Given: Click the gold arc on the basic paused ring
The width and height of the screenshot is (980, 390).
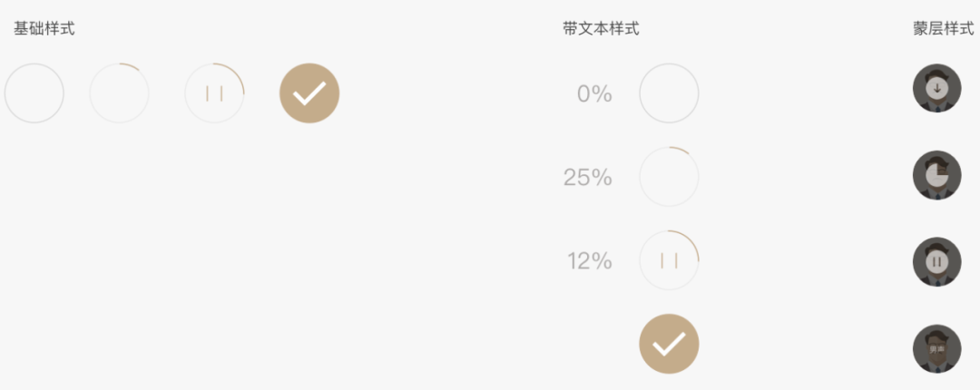Looking at the screenshot, I should (x=238, y=75).
